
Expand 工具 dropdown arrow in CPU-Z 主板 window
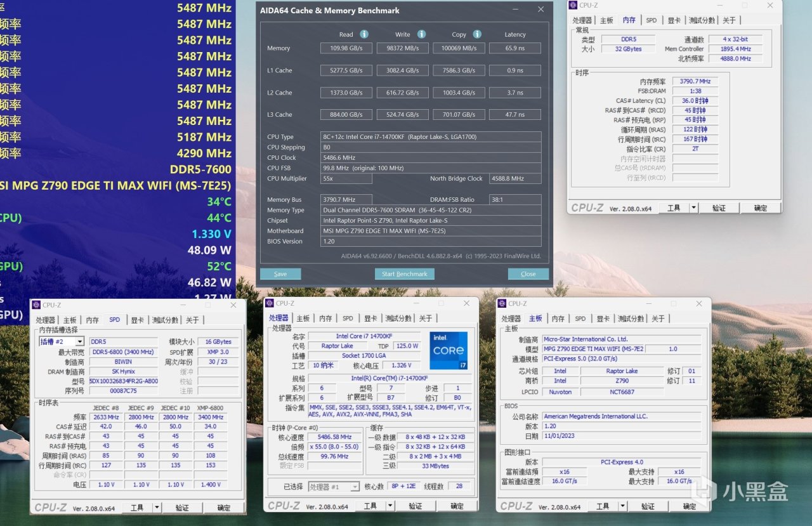tap(622, 506)
